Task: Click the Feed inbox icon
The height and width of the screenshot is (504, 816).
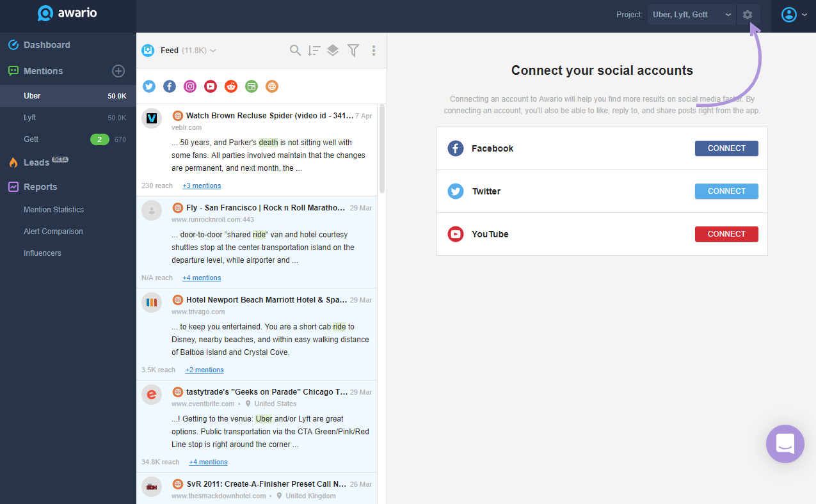Action: (148, 51)
